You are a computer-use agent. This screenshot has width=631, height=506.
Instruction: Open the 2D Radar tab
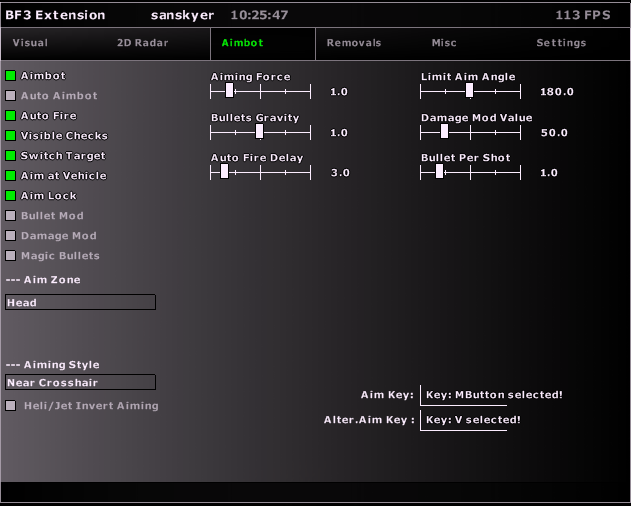[x=142, y=43]
